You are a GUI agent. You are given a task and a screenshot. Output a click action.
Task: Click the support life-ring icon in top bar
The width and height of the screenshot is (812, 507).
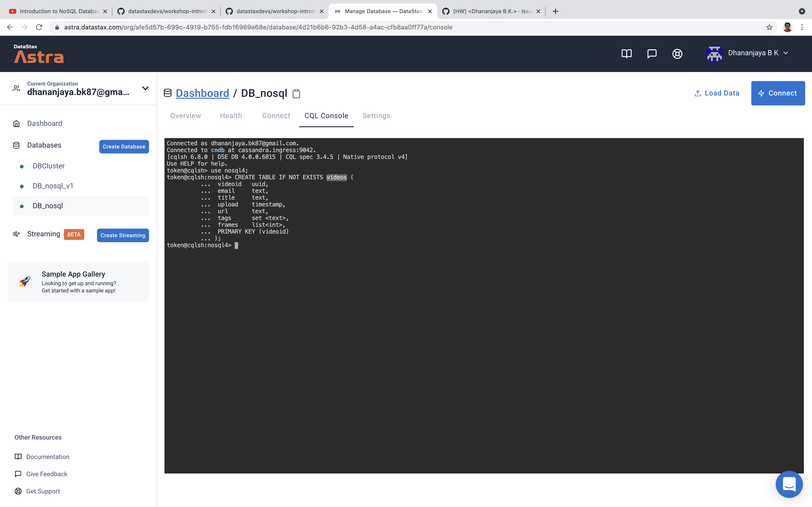point(677,54)
